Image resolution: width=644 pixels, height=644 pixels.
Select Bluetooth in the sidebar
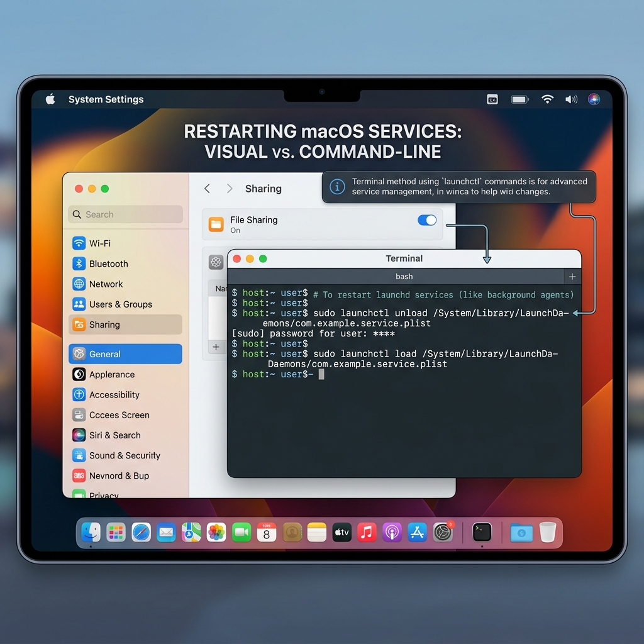(x=125, y=264)
